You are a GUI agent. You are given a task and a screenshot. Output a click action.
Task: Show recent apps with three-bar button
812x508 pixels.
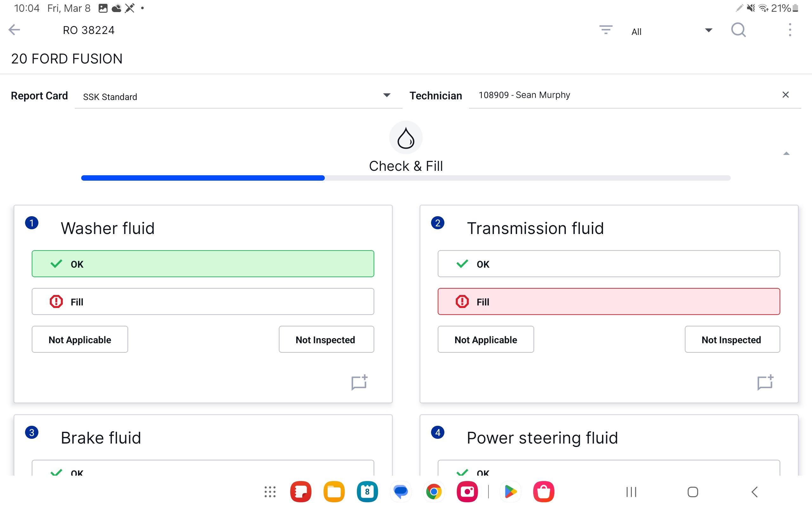[x=631, y=492]
